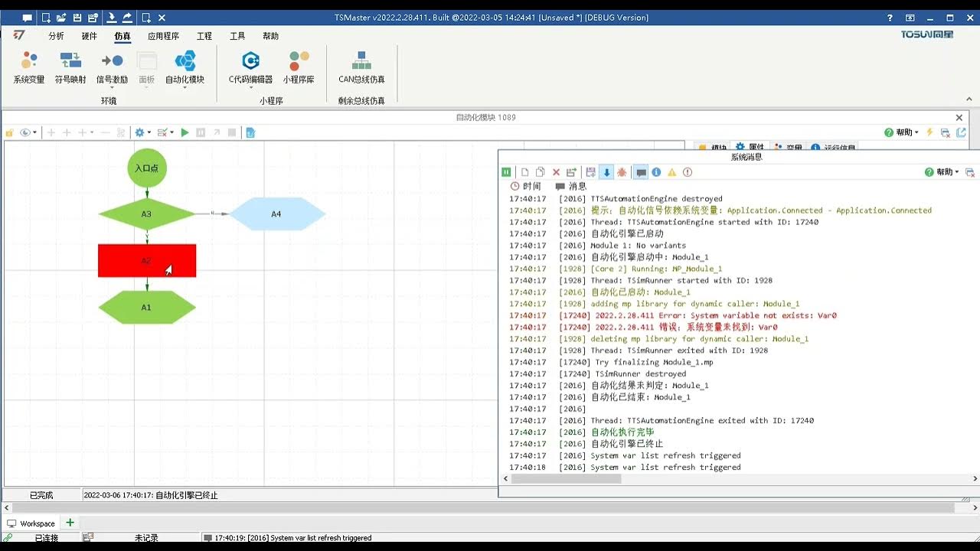Screen dimensions: 980x551
Task: Click the 属性 properties panel tab
Action: [x=750, y=147]
